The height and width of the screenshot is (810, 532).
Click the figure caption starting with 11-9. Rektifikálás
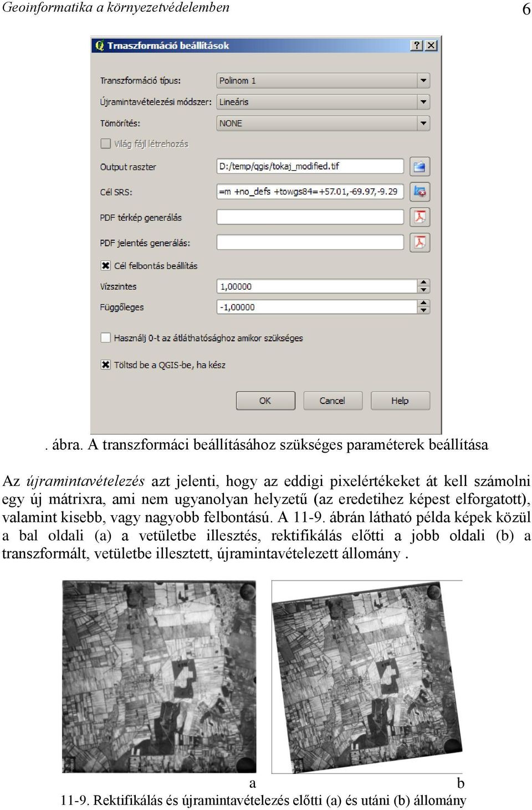click(263, 801)
